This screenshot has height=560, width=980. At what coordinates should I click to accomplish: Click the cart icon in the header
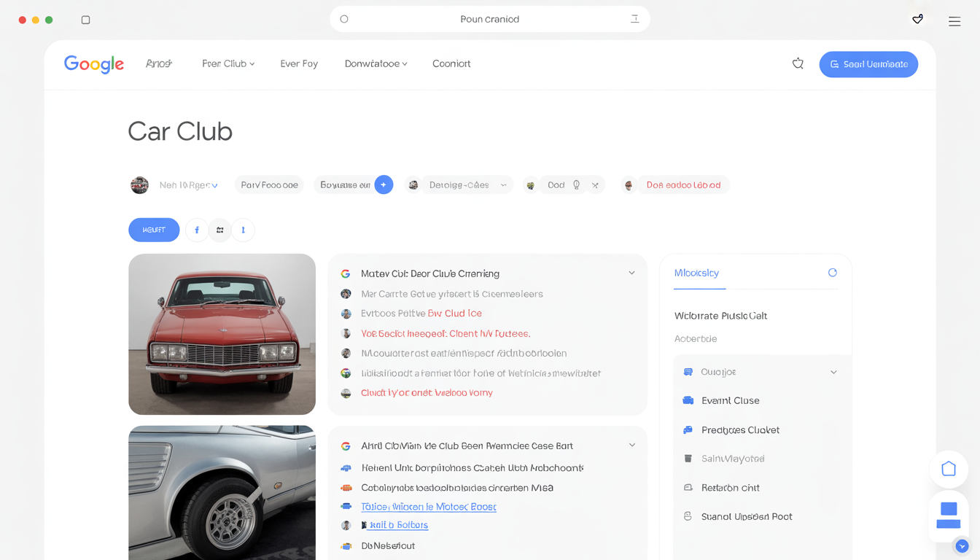[x=798, y=64]
